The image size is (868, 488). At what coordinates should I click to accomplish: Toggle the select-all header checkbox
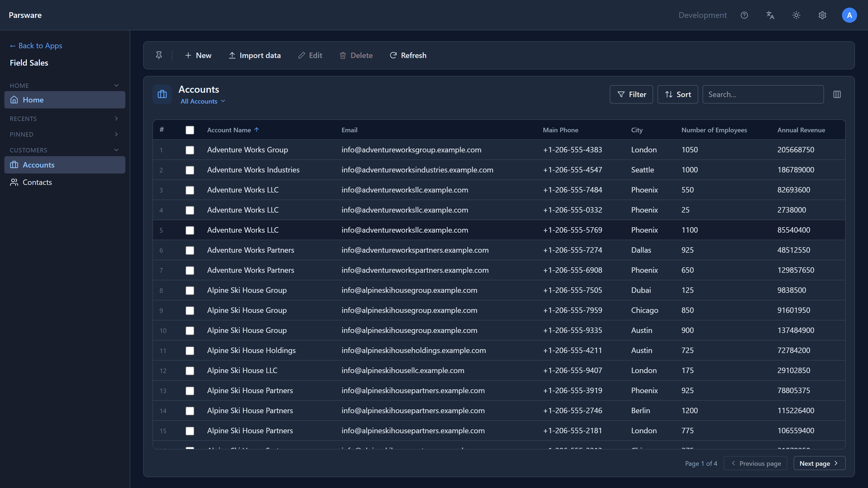[190, 130]
